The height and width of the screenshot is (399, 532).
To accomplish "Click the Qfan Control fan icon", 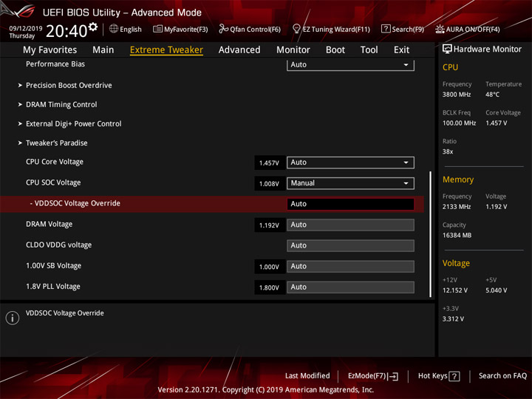I will [x=223, y=29].
